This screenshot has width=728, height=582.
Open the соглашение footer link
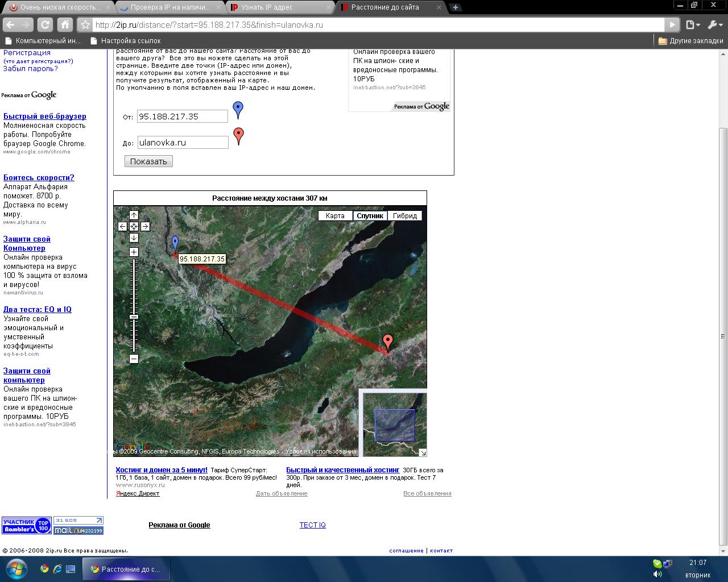pyautogui.click(x=406, y=551)
